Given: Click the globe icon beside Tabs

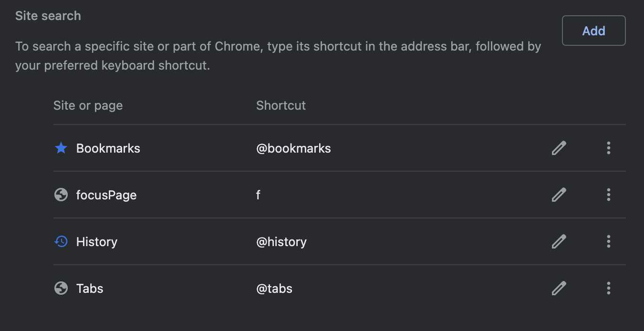Looking at the screenshot, I should coord(61,289).
